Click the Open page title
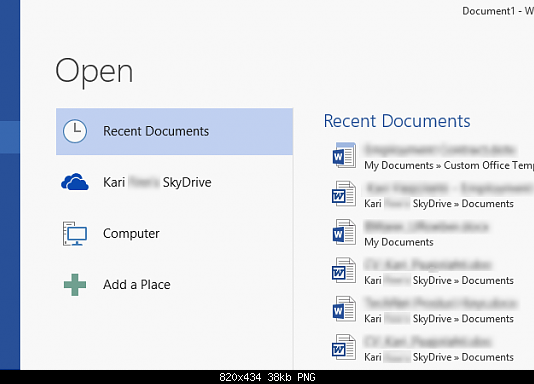This screenshot has width=534, height=384. click(94, 72)
